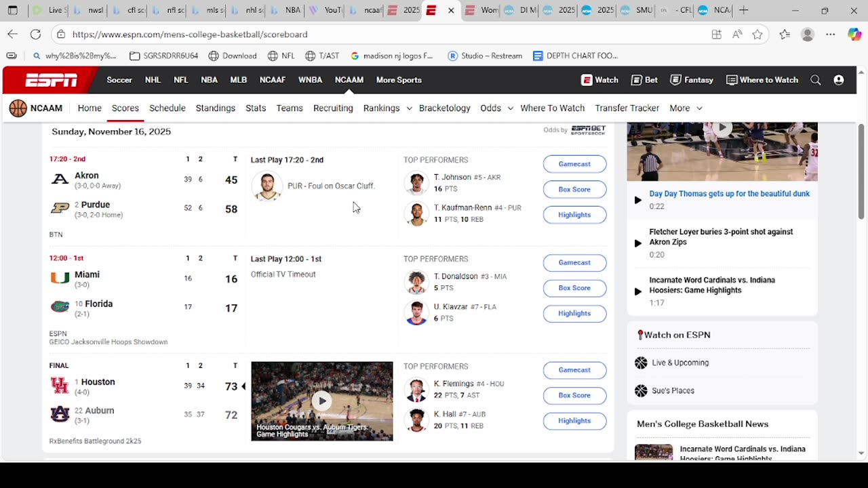Click the Watch link in header
The image size is (868, 488).
[x=599, y=80]
